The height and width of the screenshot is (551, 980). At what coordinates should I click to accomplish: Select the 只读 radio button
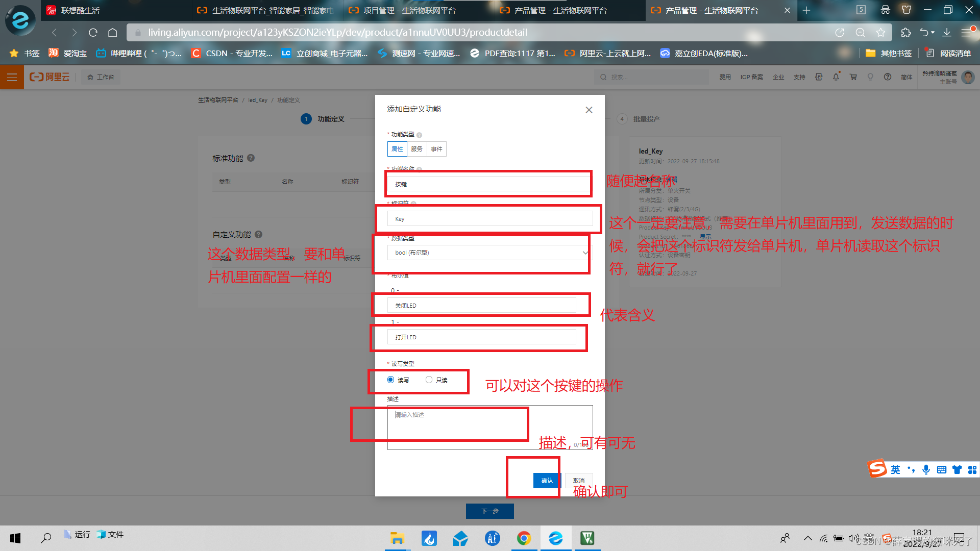429,380
